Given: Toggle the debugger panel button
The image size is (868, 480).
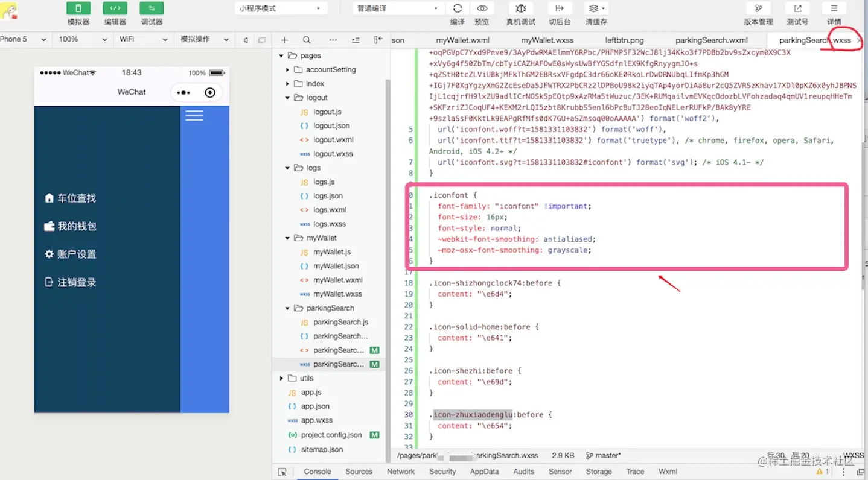Looking at the screenshot, I should pyautogui.click(x=152, y=8).
